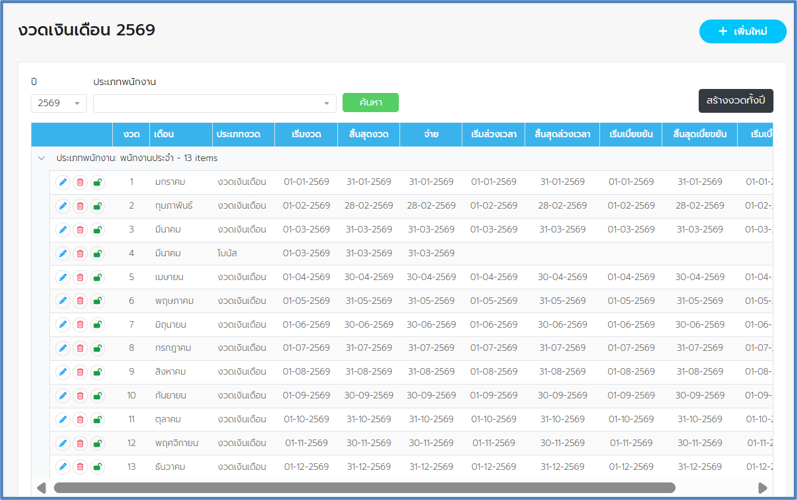Sort by the เดือน column header
This screenshot has width=797, height=500.
coord(180,134)
